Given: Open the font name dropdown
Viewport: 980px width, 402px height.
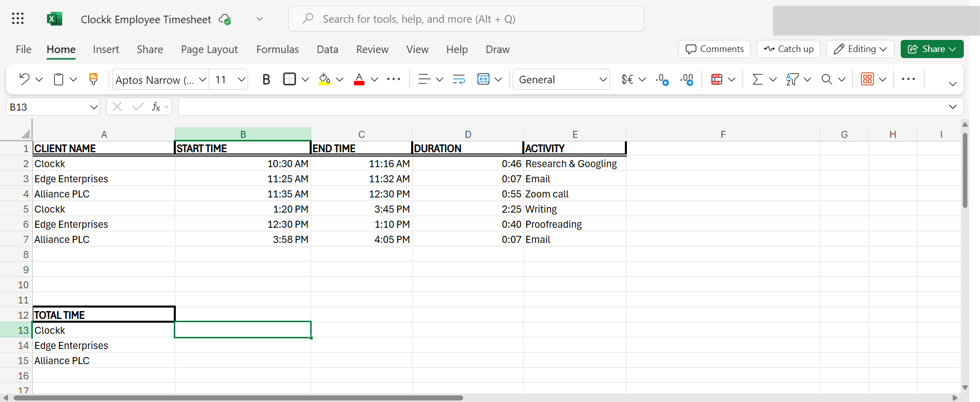Looking at the screenshot, I should point(203,79).
